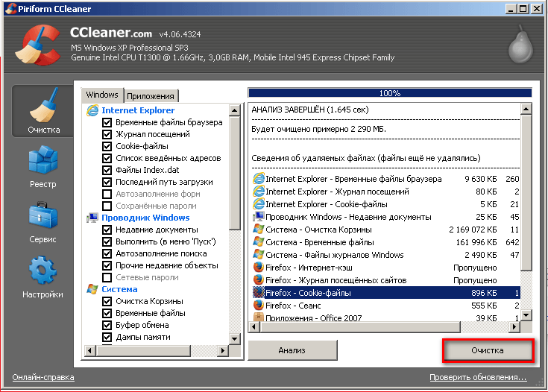This screenshot has width=548, height=392.
Task: Open the Онлайн-справка link
Action: pos(42,378)
